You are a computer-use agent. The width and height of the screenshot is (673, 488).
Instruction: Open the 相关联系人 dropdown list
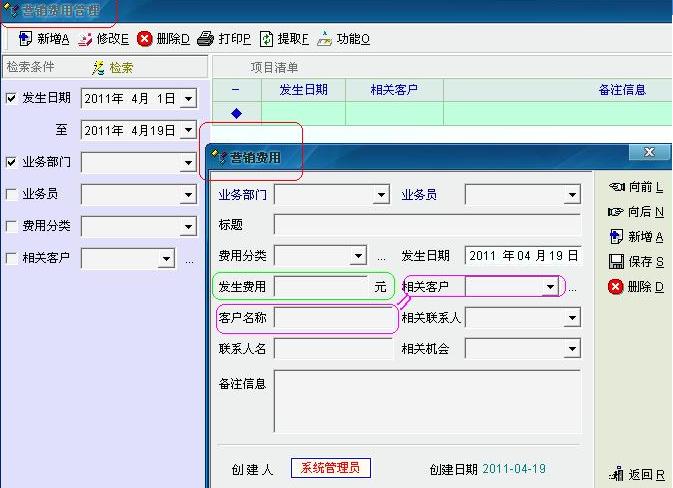tap(572, 319)
